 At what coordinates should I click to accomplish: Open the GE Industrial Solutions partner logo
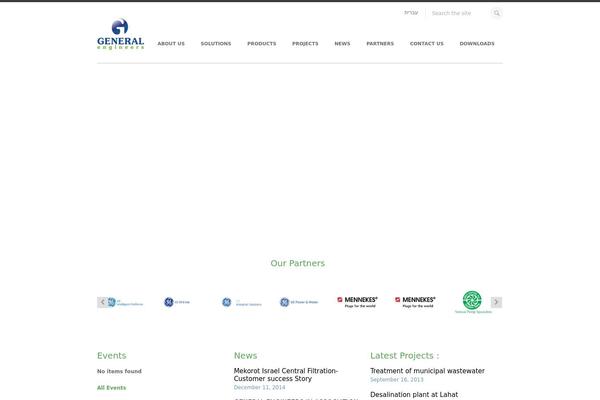click(241, 302)
